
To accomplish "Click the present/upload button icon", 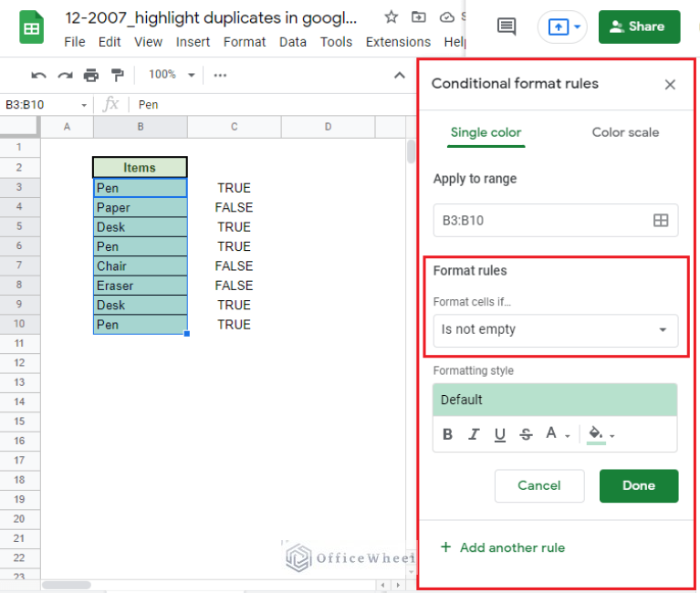I will click(x=558, y=26).
